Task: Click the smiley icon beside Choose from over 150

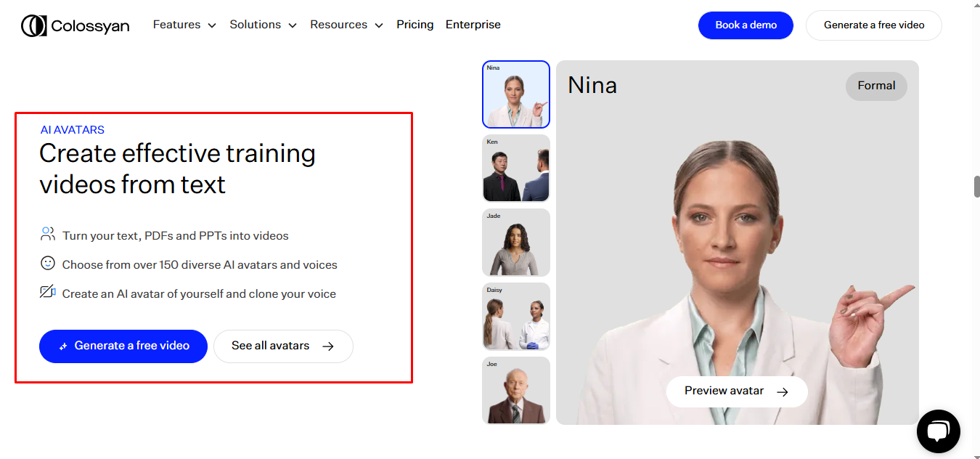Action: click(48, 263)
